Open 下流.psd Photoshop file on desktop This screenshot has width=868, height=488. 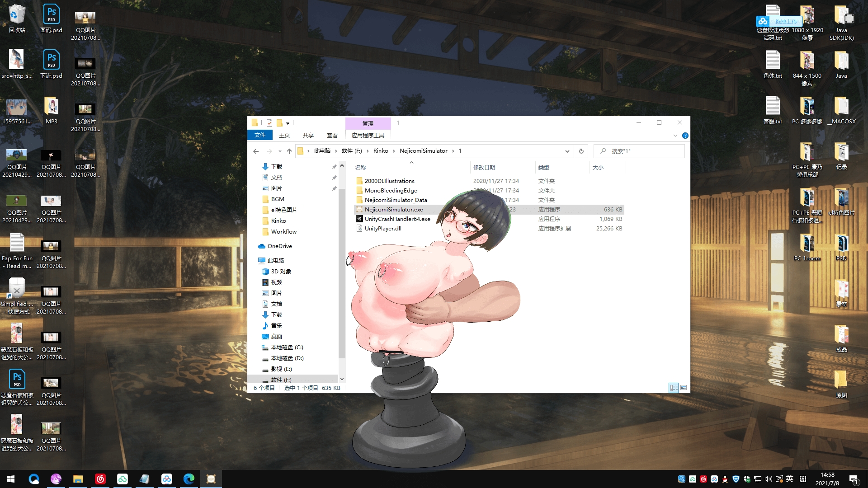tap(51, 65)
